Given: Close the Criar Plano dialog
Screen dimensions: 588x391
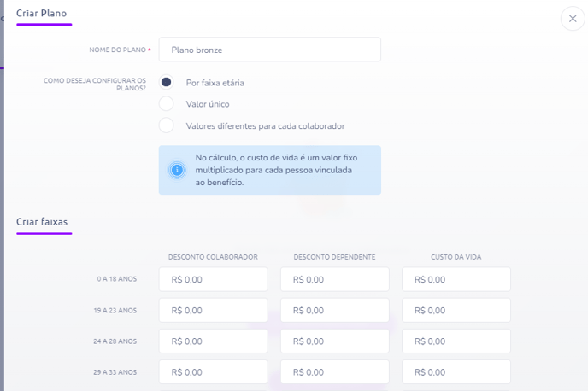Looking at the screenshot, I should pyautogui.click(x=573, y=18).
